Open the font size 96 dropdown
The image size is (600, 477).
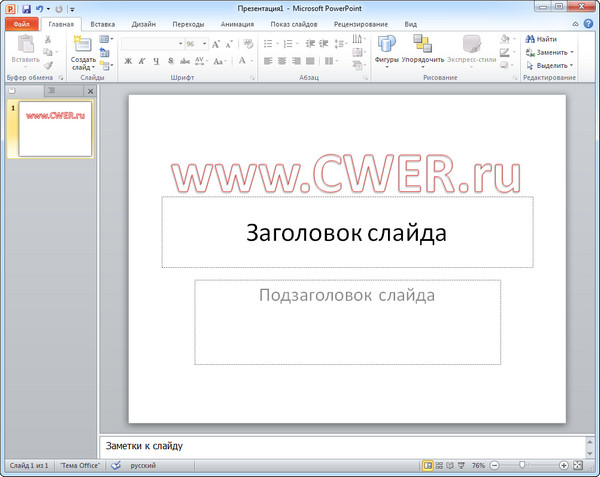tap(204, 44)
